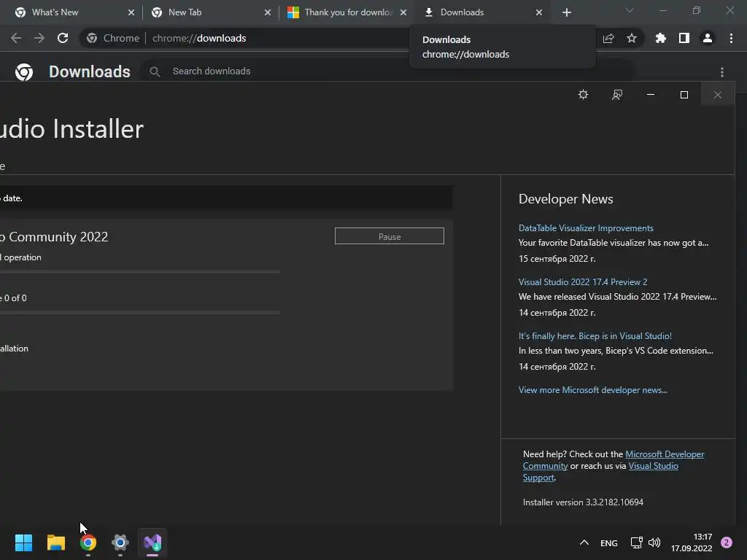Show hidden system tray icons

click(x=584, y=542)
